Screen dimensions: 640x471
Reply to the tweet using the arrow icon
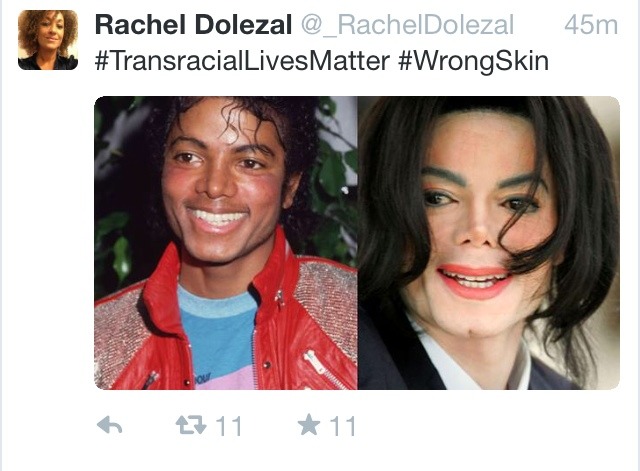tap(109, 425)
